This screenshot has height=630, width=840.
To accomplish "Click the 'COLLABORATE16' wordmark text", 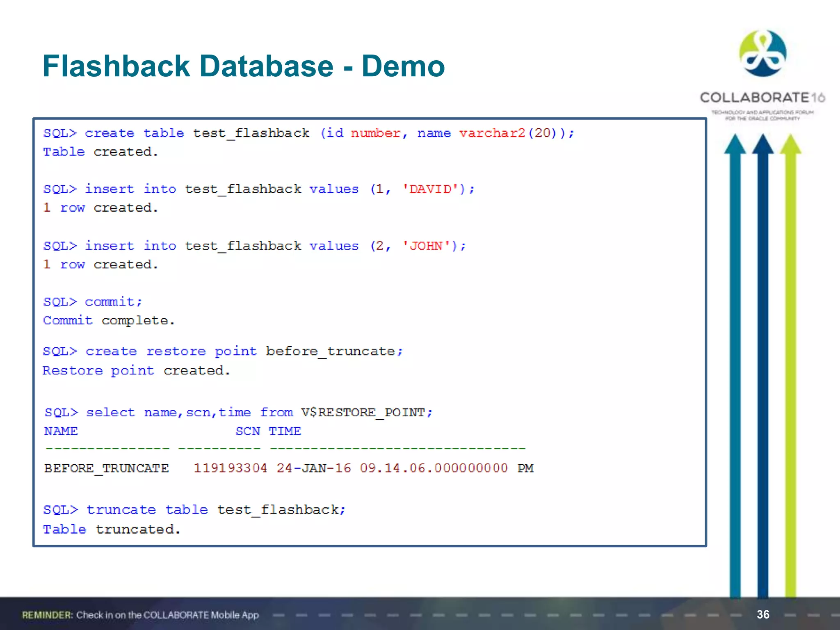I will pos(762,98).
